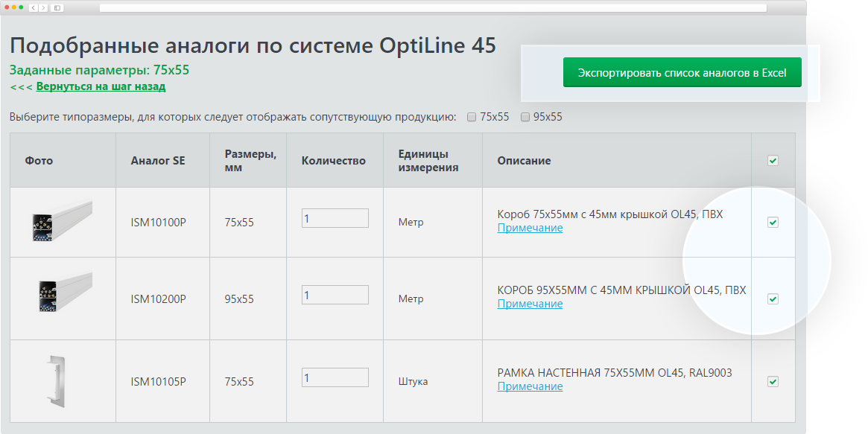The image size is (868, 434).
Task: Click the 'Заданные параметры: 75x55' text
Action: [x=100, y=70]
